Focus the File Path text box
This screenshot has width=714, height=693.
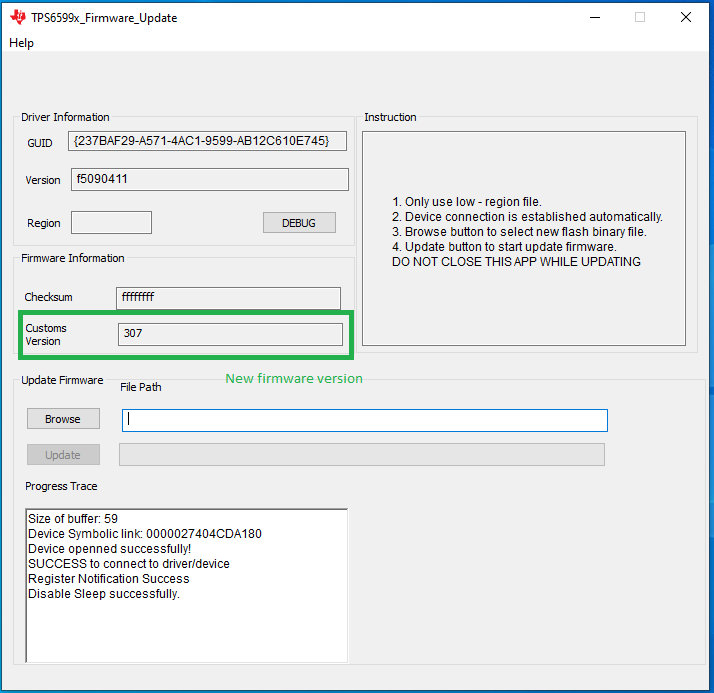click(364, 420)
